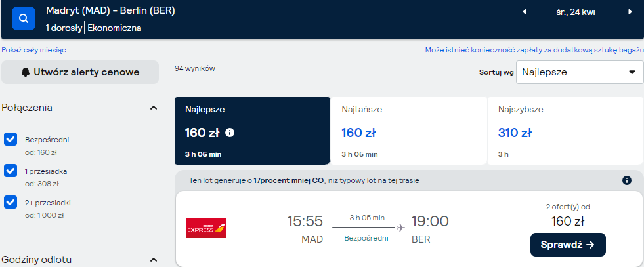Viewport: 644px width, 267px height.
Task: Open the Sortuj wg Najlepsze dropdown
Action: (580, 72)
